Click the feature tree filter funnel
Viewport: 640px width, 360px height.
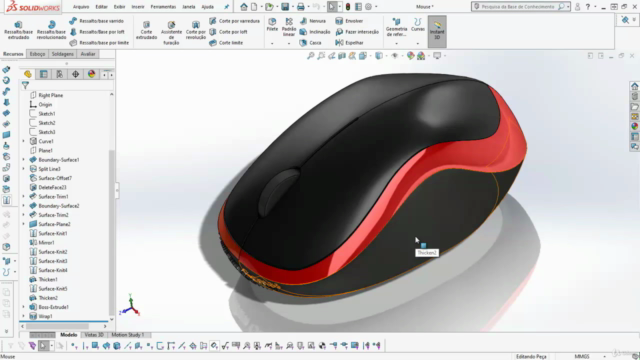(x=25, y=85)
